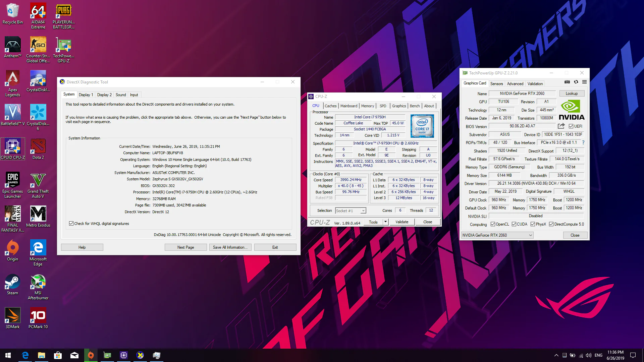Toggle the CUDA checkbox

click(x=514, y=224)
